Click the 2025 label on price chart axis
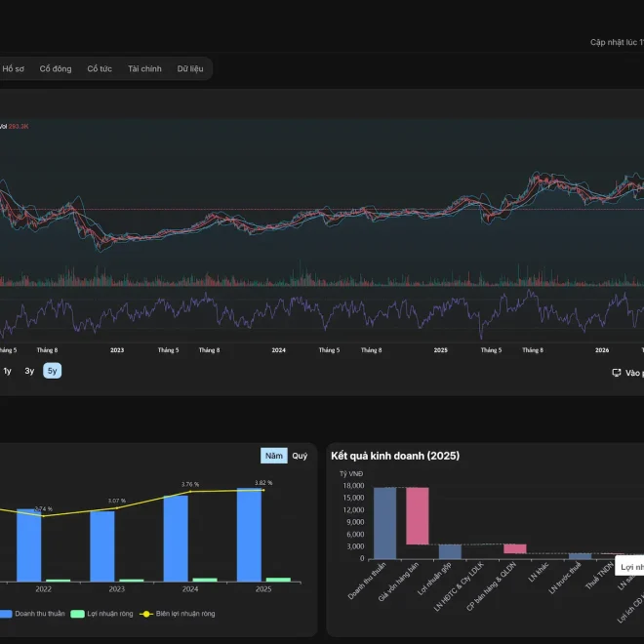Screen dimensions: 644x644 click(x=441, y=350)
